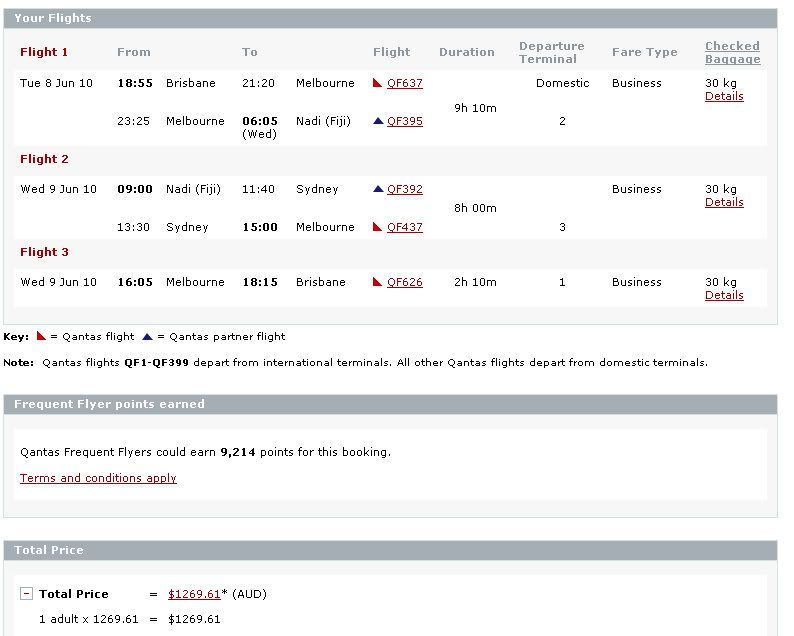Open baggage Details link for Flight 3

(x=724, y=295)
